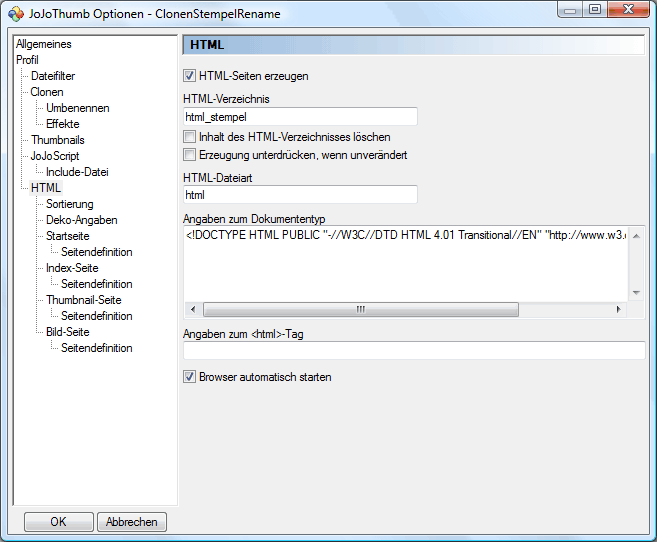Open the Dateifilter tree entry
This screenshot has width=657, height=542.
pyautogui.click(x=53, y=76)
